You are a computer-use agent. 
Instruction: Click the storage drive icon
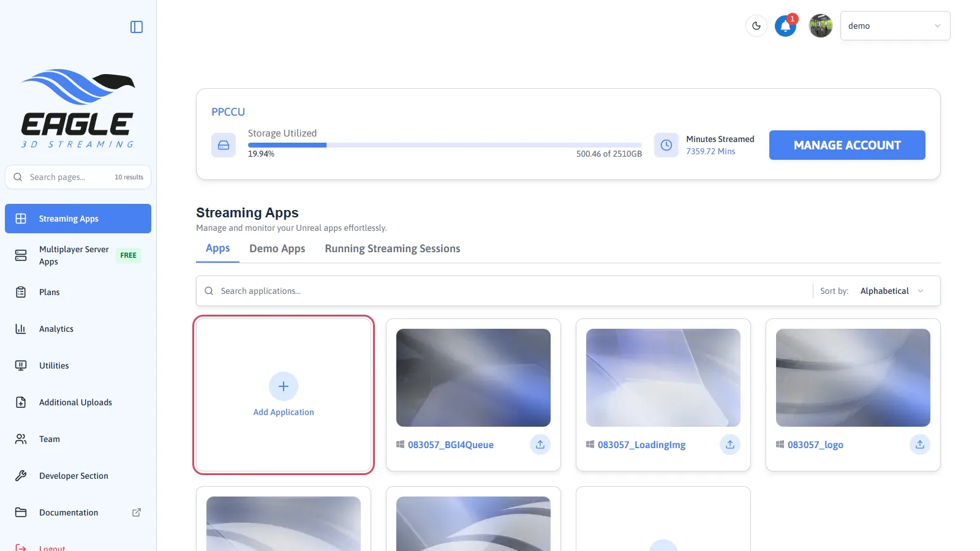224,145
